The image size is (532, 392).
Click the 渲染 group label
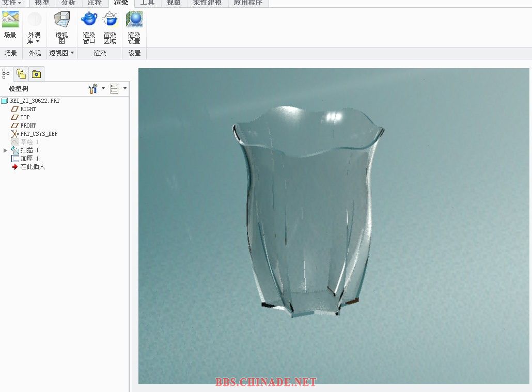click(x=100, y=53)
